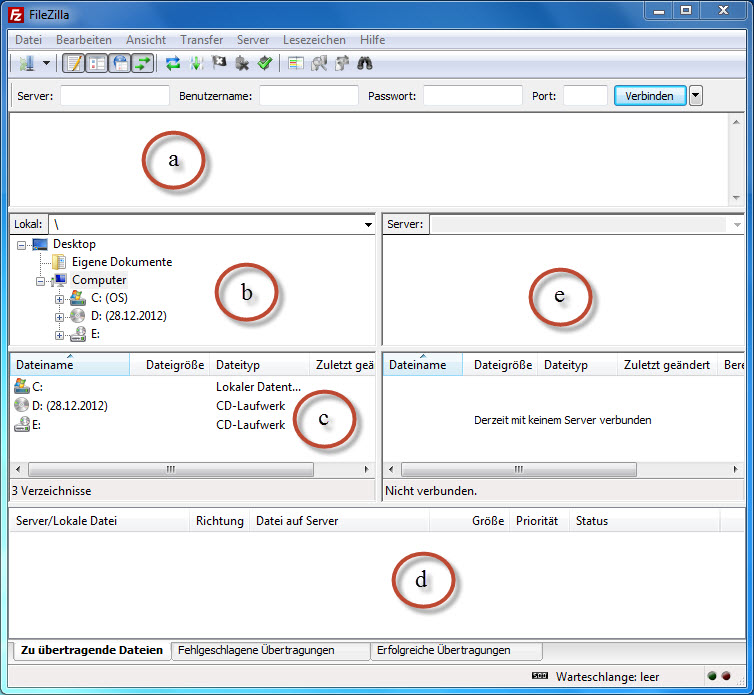The width and height of the screenshot is (754, 695).
Task: Select Eigene Dokumente in the tree
Action: (122, 262)
